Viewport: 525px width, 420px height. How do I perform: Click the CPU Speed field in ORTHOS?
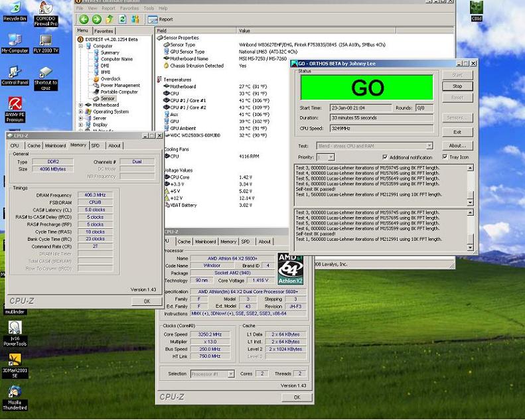(x=382, y=128)
